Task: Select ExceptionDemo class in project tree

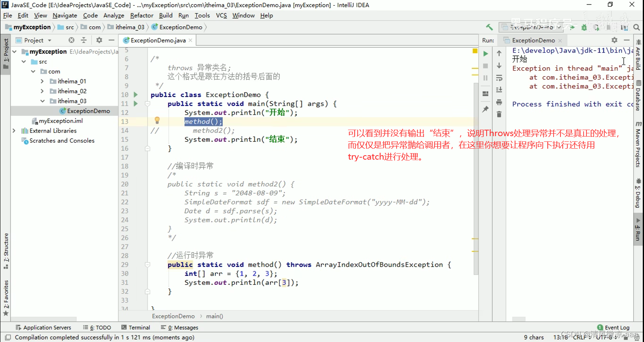Action: coord(84,111)
